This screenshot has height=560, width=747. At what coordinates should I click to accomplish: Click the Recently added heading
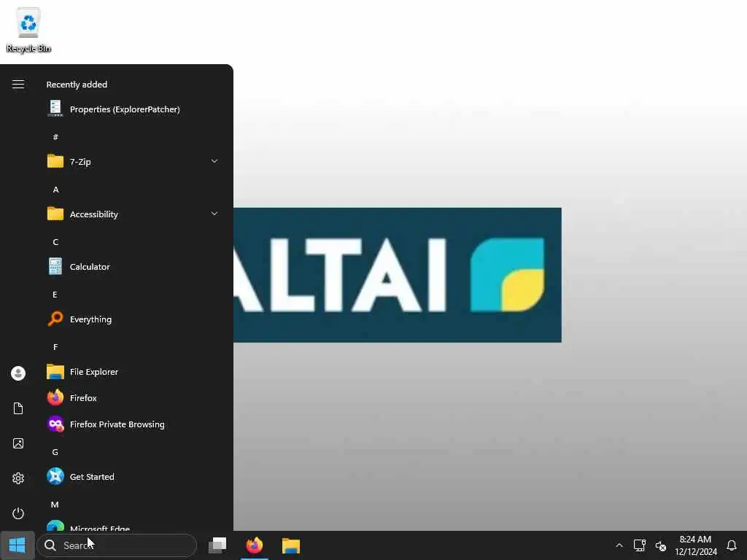click(x=77, y=85)
